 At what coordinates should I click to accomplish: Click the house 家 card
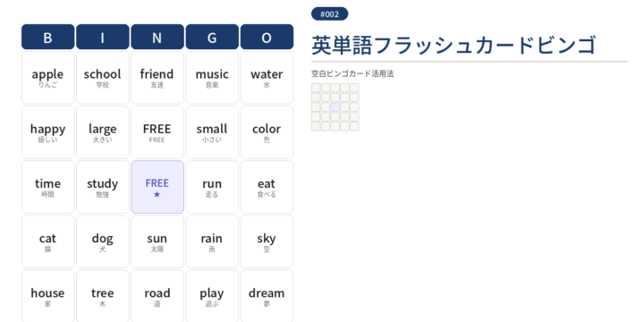click(x=48, y=296)
